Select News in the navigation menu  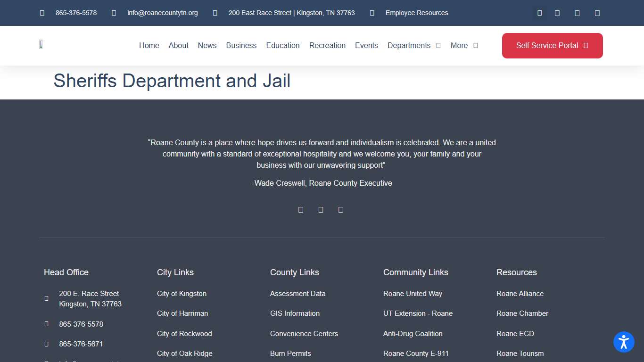(207, 45)
